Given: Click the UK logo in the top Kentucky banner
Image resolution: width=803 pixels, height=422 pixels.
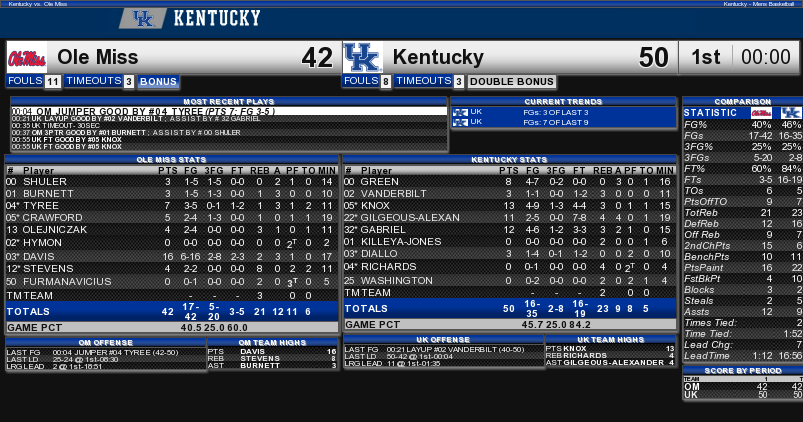Looking at the screenshot, I should [x=143, y=19].
